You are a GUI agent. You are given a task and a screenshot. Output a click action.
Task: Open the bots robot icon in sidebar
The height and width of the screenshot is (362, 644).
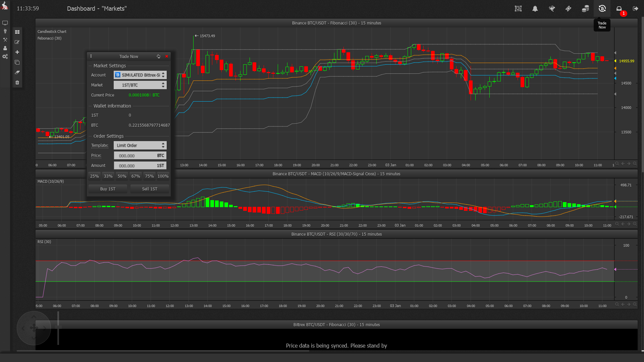[x=5, y=32]
